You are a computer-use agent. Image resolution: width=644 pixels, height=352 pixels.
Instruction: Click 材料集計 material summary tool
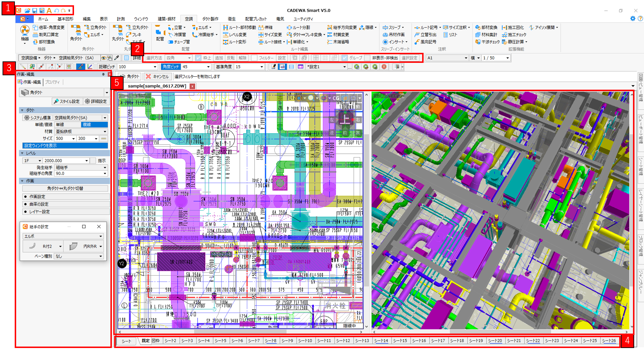click(486, 34)
